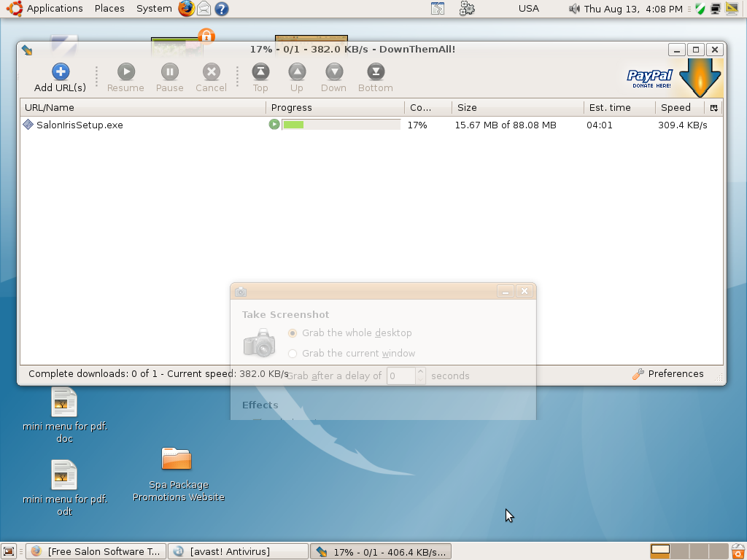This screenshot has width=747, height=560.
Task: Click the Add URL(s) plus icon
Action: [x=61, y=72]
